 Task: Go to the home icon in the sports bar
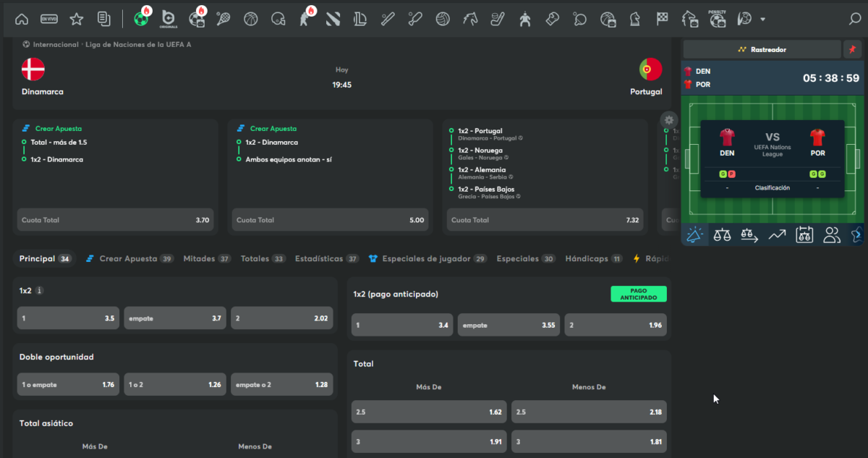click(22, 19)
